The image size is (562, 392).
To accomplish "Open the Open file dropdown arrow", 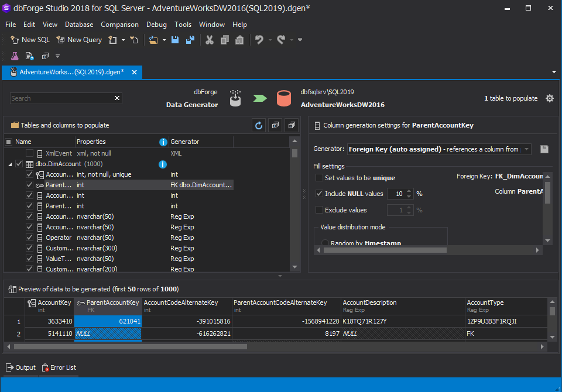I will click(x=164, y=40).
